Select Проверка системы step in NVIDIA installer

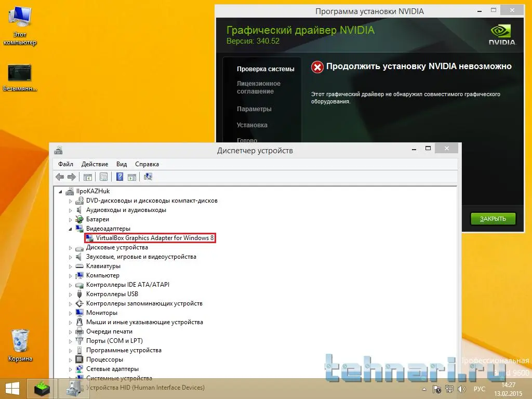pos(265,69)
